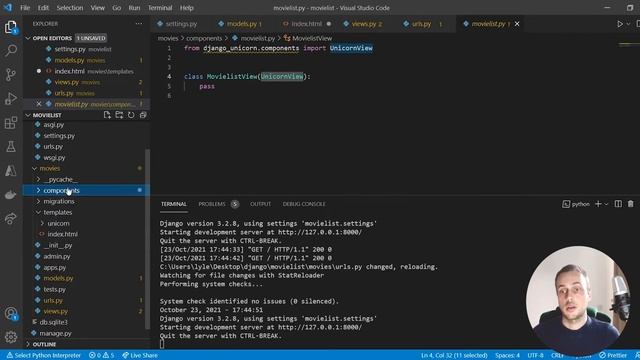Image resolution: width=640 pixels, height=360 pixels.
Task: Expand the components folder
Action: (x=39, y=190)
